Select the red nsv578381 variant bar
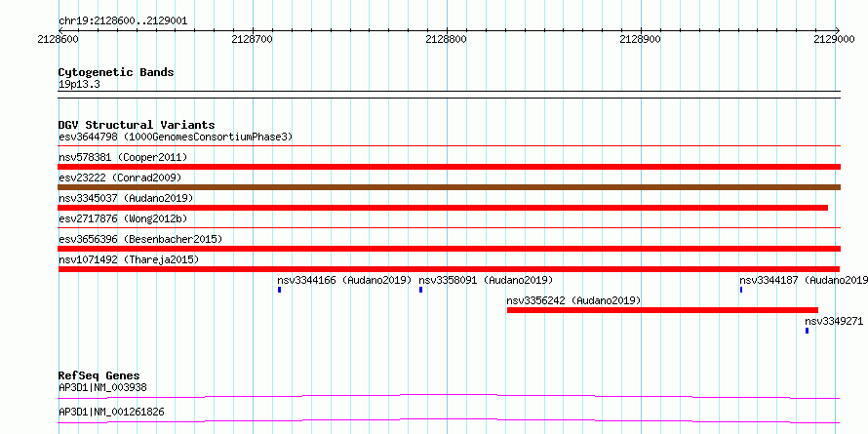This screenshot has height=434, width=868. coord(449,167)
